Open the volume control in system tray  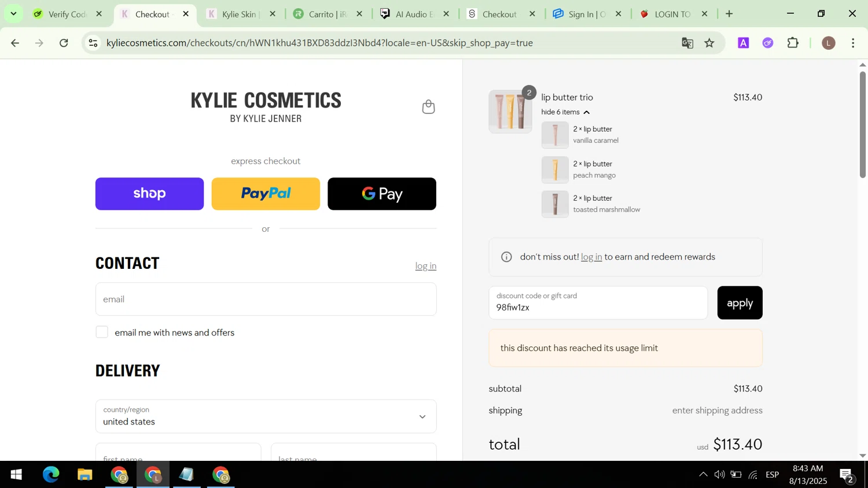tap(719, 475)
